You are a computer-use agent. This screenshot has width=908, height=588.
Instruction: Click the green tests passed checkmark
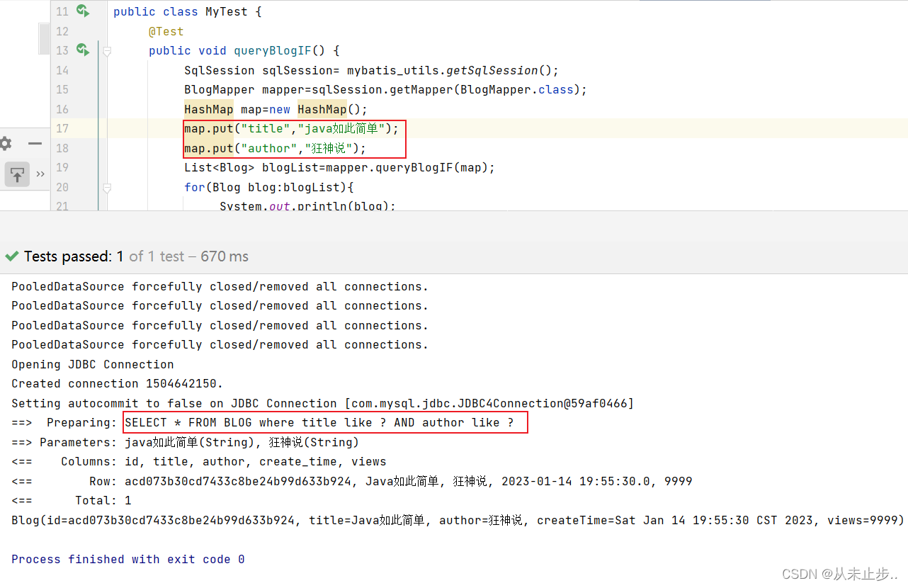pos(12,256)
